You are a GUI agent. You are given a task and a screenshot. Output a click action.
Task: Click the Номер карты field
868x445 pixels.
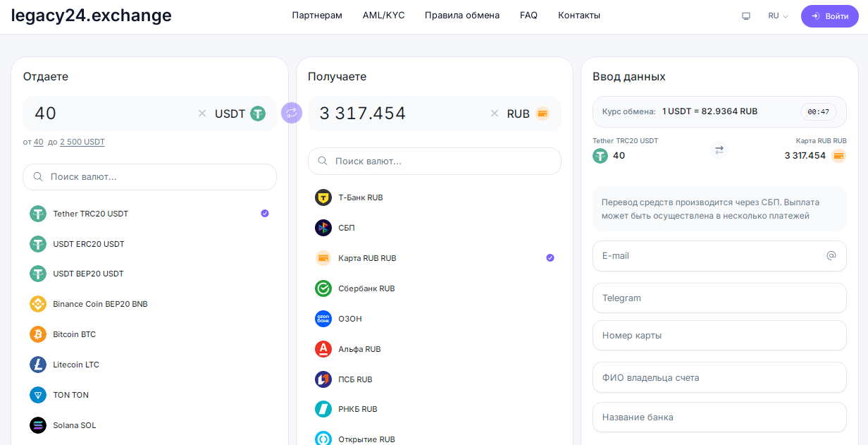coord(719,336)
